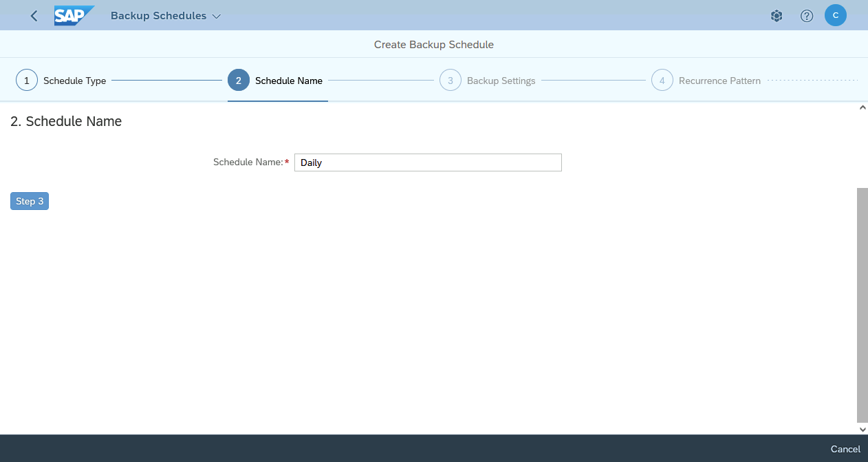Viewport: 868px width, 462px height.
Task: Highlight the required-field asterisk marker
Action: pyautogui.click(x=287, y=162)
